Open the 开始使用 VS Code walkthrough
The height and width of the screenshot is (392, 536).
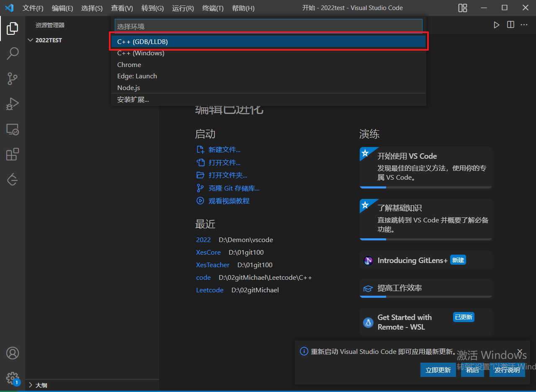[x=426, y=168]
